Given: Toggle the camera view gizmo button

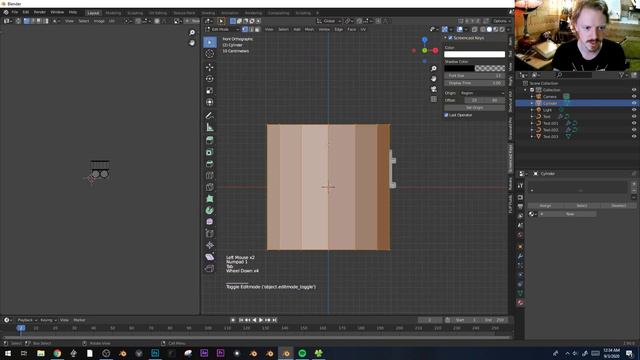Looking at the screenshot, I should click(433, 89).
